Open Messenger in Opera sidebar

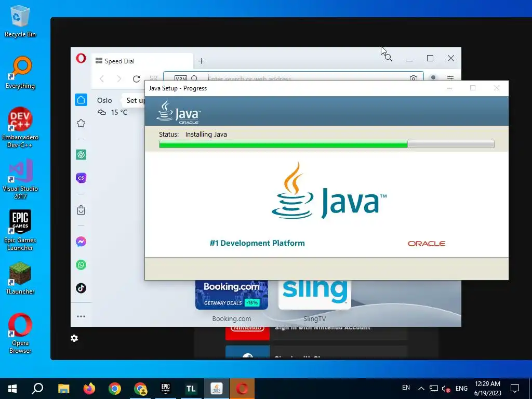[x=81, y=242]
